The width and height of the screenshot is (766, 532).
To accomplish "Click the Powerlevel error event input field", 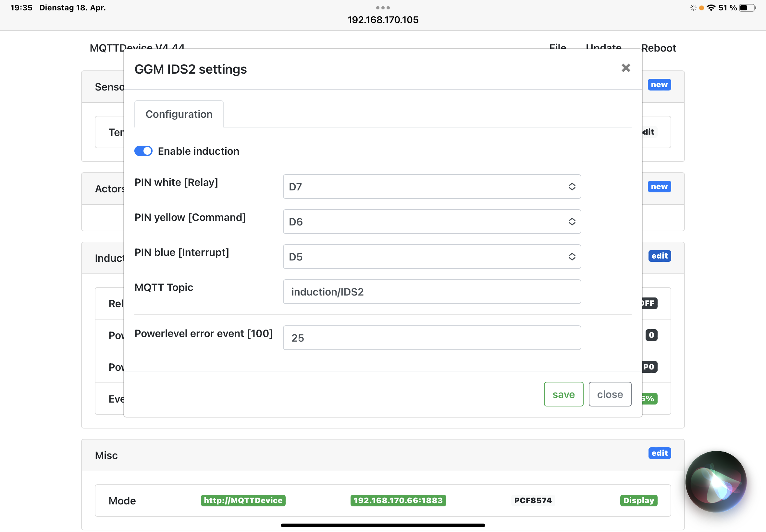I will tap(431, 338).
